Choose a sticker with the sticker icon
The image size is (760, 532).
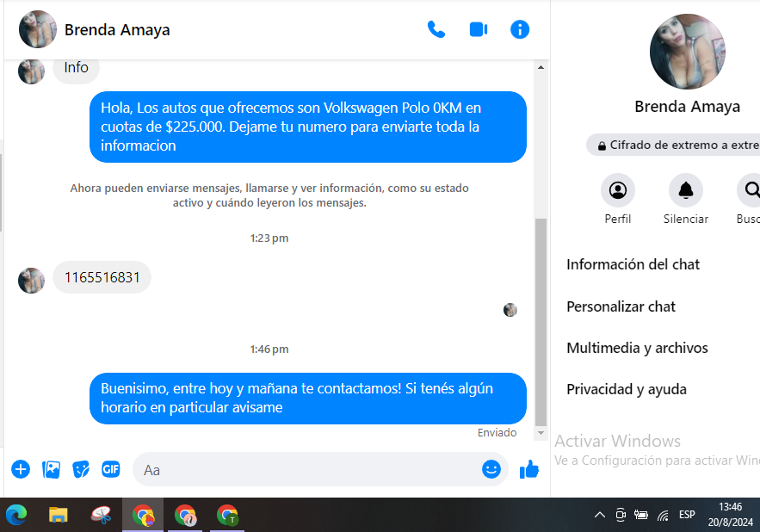click(x=81, y=469)
